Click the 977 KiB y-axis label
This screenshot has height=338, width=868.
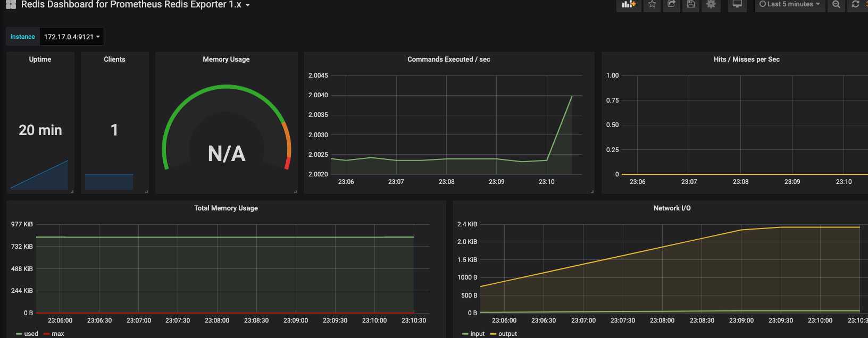(22, 224)
